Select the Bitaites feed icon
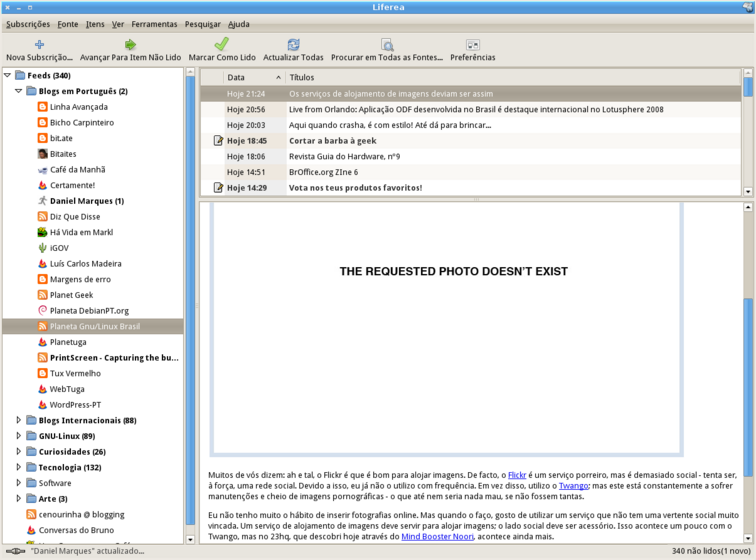Viewport: 756px width, 560px height. [42, 154]
